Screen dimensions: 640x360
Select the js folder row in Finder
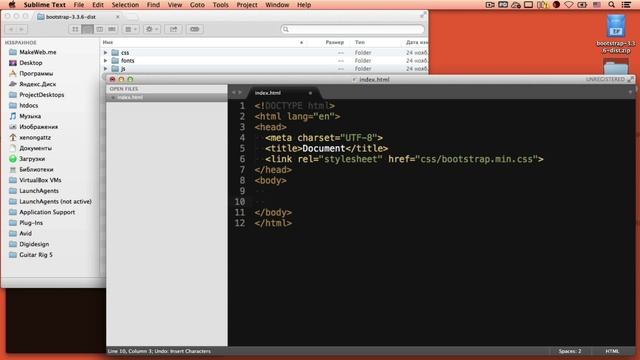(x=264, y=69)
